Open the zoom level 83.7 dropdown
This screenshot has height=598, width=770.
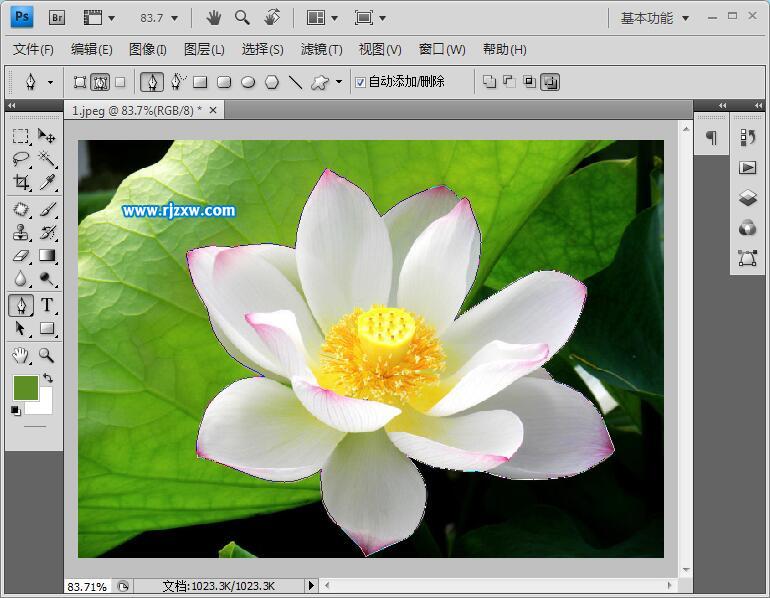click(x=159, y=18)
